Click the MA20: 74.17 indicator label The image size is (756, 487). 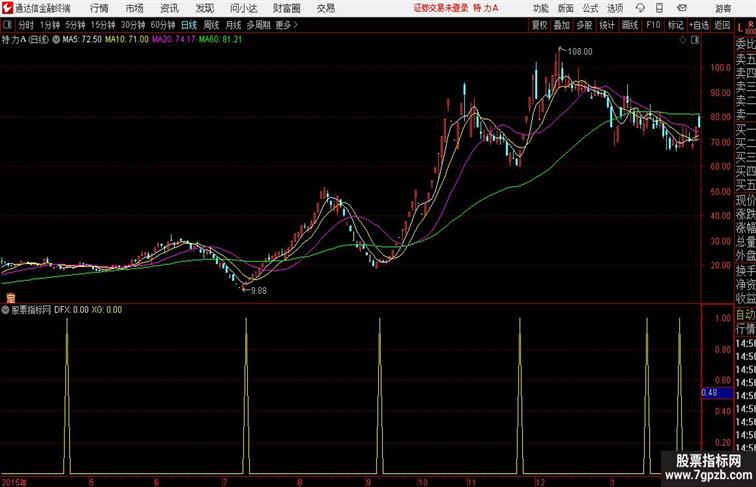pyautogui.click(x=174, y=40)
